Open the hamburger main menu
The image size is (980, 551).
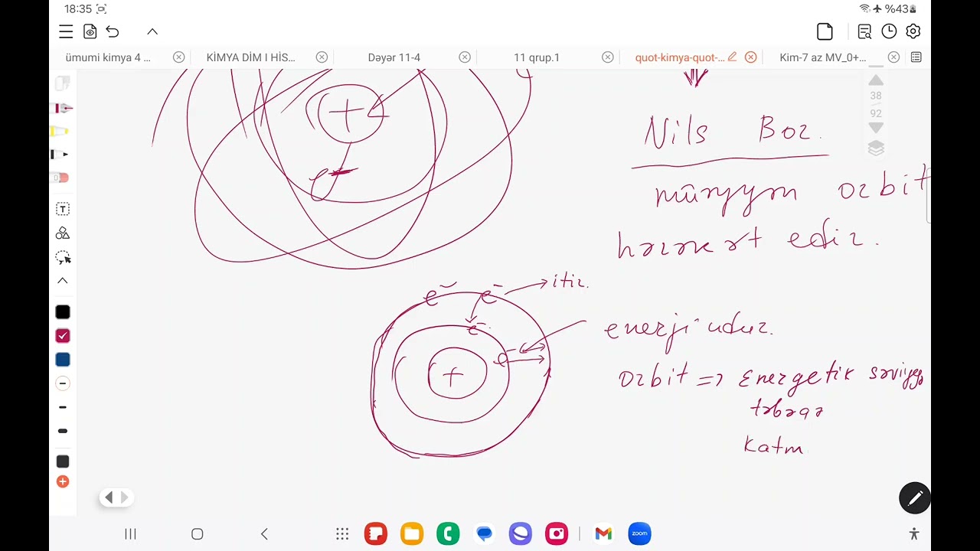tap(66, 31)
